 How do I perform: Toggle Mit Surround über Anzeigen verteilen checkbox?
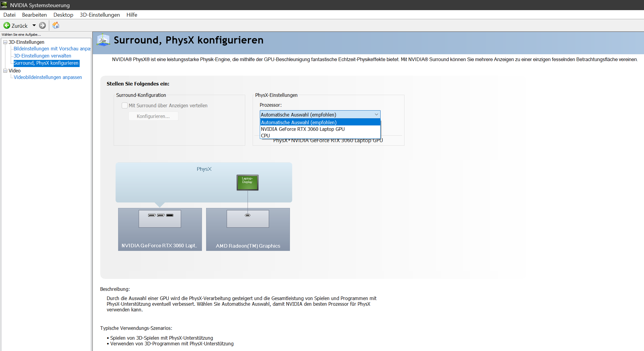coord(125,105)
